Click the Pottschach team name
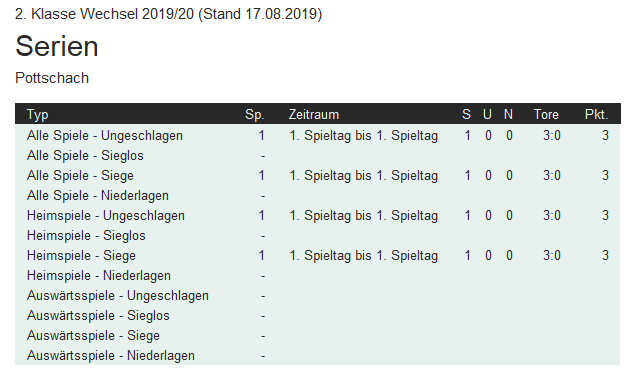This screenshot has height=372, width=635. (x=52, y=78)
